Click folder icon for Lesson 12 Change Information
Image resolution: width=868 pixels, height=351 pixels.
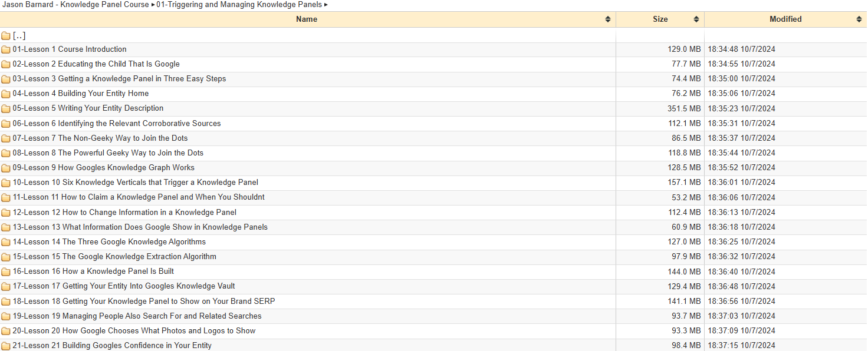(6, 213)
